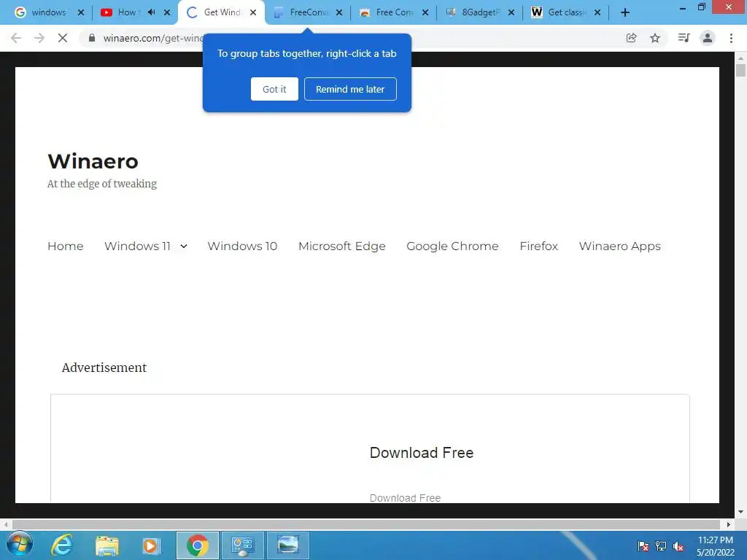Switch to the 'Get classic' W tab

(x=565, y=12)
